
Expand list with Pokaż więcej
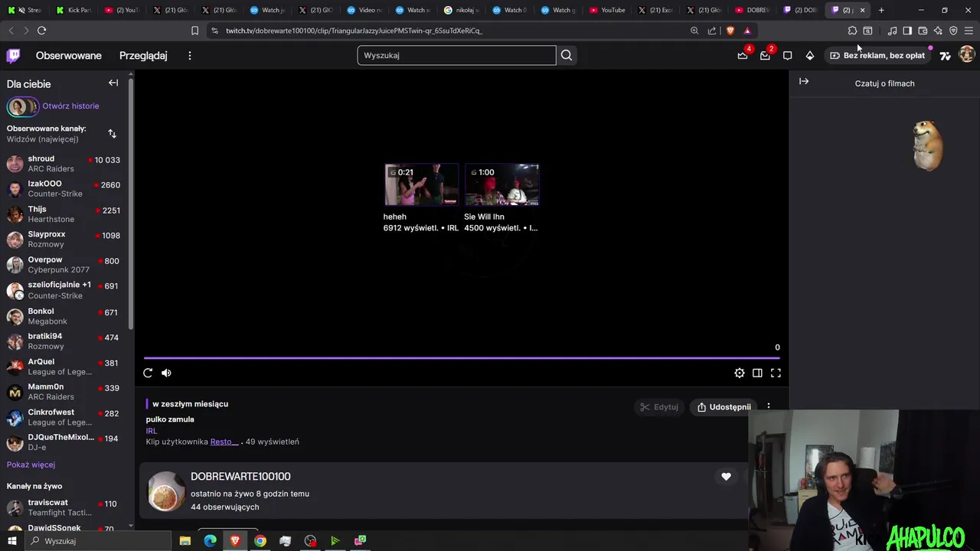[31, 465]
